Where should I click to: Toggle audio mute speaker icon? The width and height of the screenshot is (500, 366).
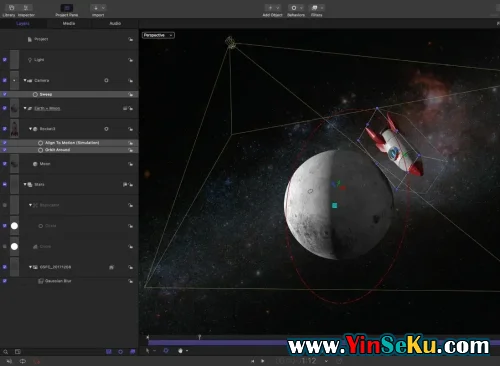pos(9,361)
